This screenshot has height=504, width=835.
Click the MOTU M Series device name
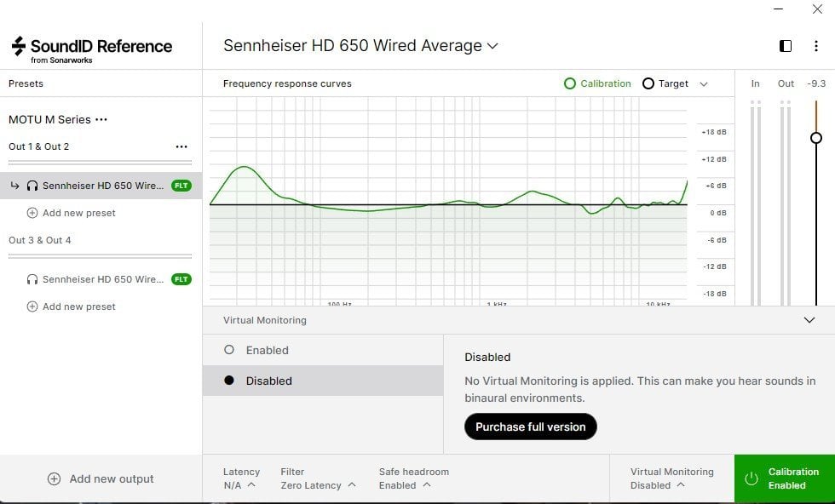pos(49,120)
